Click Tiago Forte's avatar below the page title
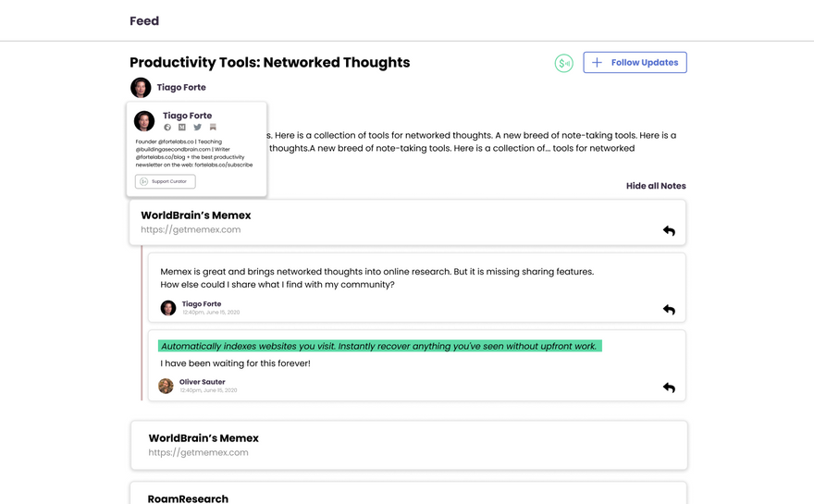Image resolution: width=814 pixels, height=504 pixels. [x=141, y=88]
